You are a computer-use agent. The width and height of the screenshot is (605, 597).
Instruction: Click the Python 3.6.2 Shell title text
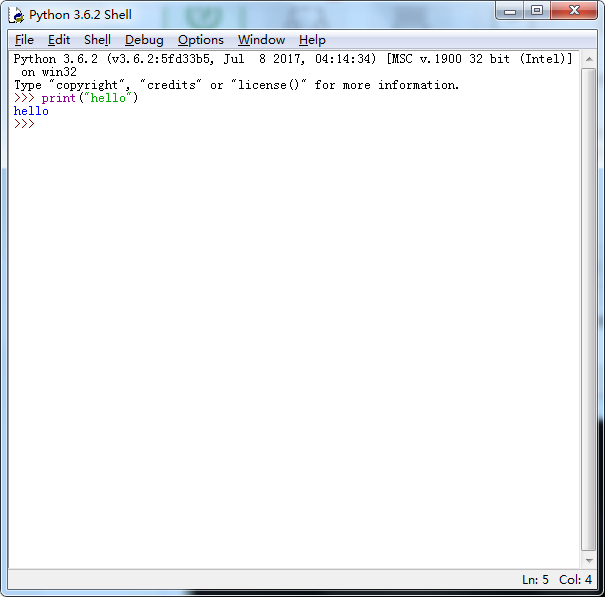(80, 15)
